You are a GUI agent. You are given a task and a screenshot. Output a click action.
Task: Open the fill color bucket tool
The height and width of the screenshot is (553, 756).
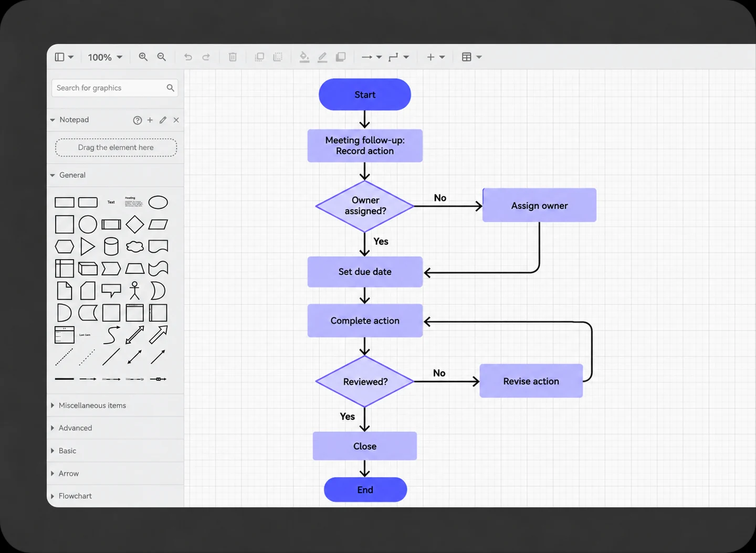[x=304, y=57]
